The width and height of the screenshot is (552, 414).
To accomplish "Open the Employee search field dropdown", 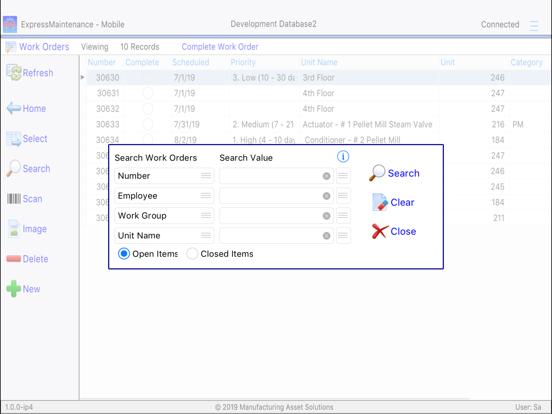I will (206, 196).
